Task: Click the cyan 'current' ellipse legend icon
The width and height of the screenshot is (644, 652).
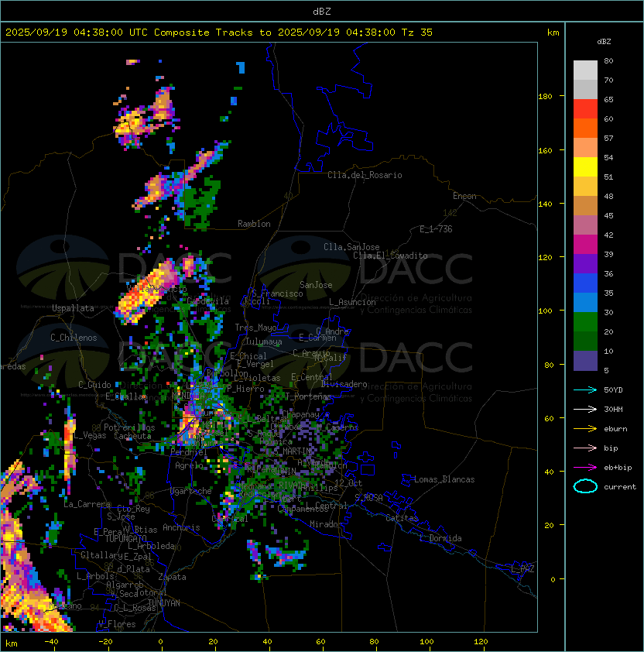Action: click(x=585, y=486)
